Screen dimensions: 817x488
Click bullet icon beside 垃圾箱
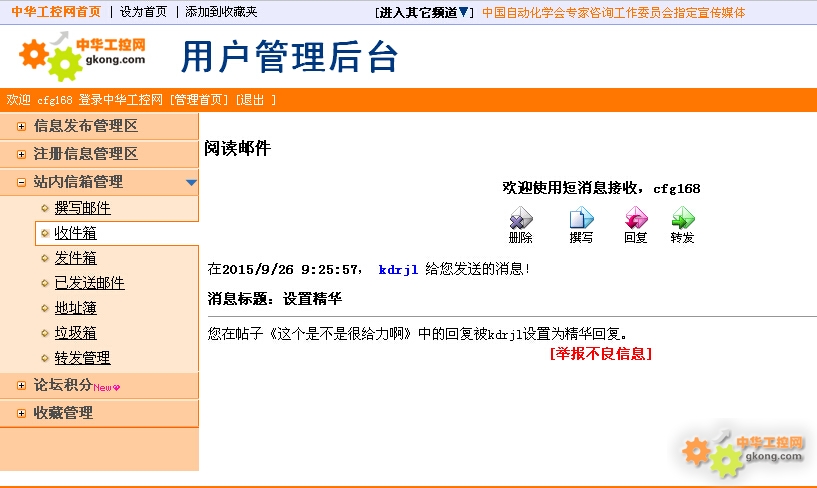(x=45, y=333)
